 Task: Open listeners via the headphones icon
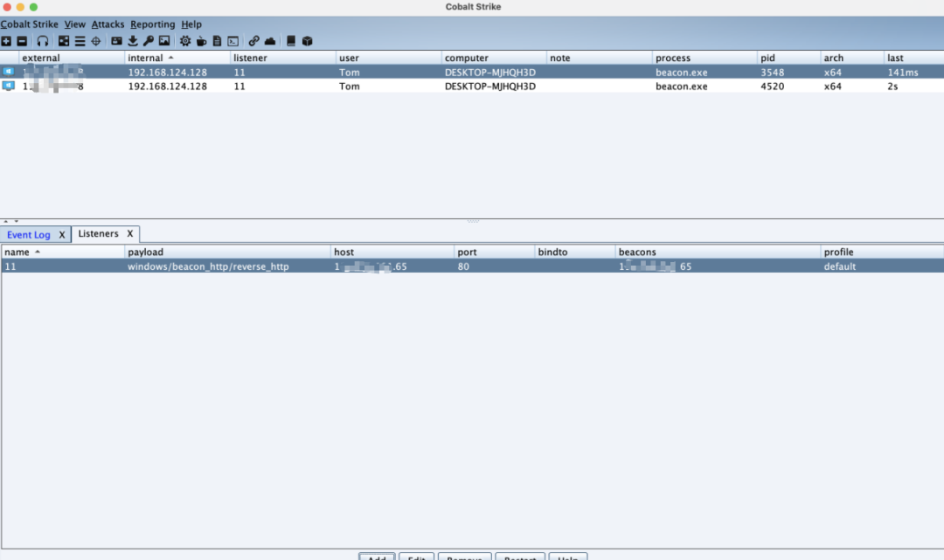pyautogui.click(x=42, y=41)
